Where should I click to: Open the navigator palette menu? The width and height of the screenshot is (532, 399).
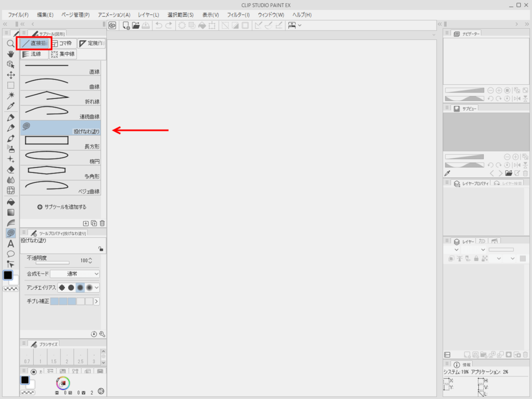[447, 33]
